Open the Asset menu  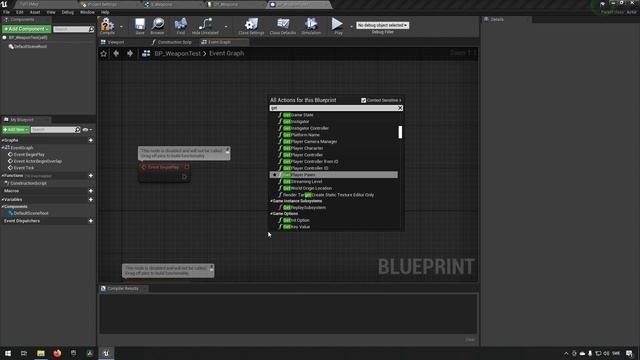coord(35,12)
